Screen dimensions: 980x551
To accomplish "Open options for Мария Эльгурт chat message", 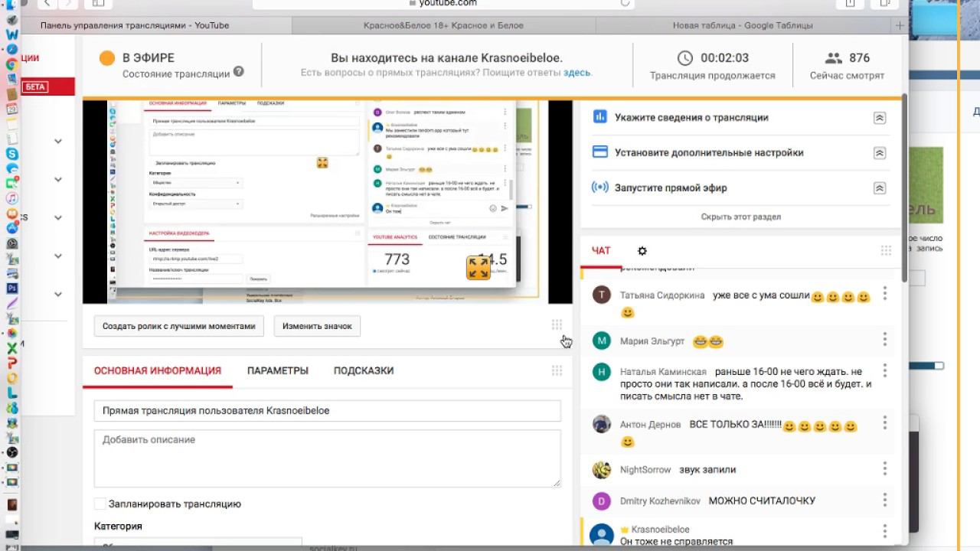I will (884, 339).
